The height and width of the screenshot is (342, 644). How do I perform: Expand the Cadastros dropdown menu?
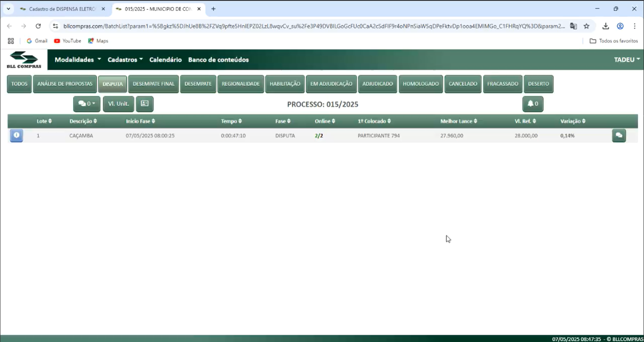click(125, 60)
